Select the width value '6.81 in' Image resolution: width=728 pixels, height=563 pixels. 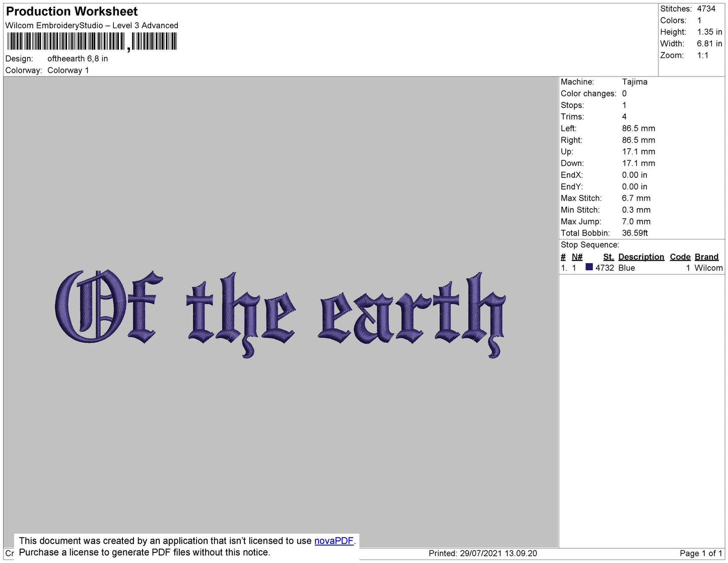709,43
